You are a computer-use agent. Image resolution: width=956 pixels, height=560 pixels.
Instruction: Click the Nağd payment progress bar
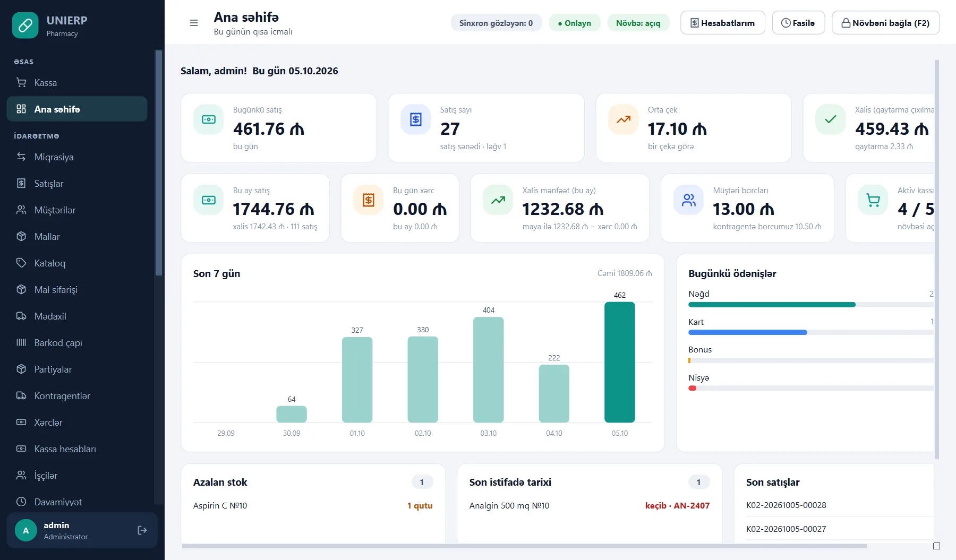(x=811, y=305)
